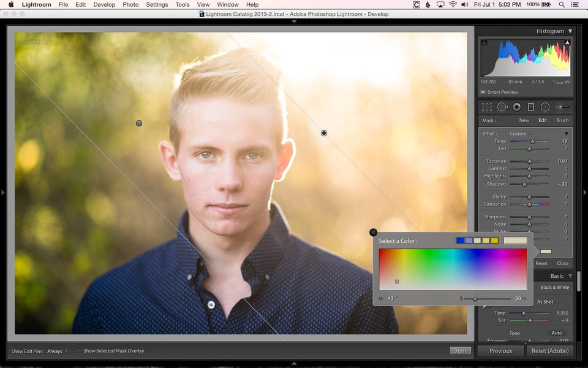Open the Tools menu
Viewport: 588px width, 368px height.
click(183, 4)
